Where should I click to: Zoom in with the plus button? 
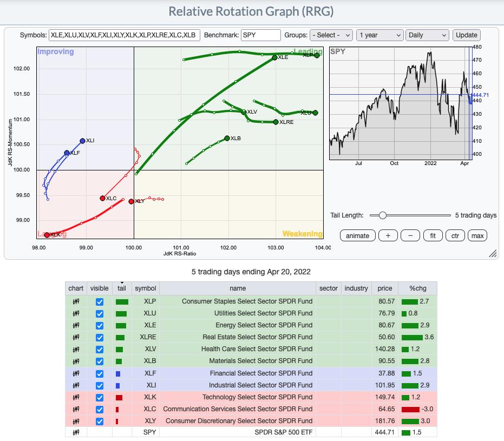388,236
